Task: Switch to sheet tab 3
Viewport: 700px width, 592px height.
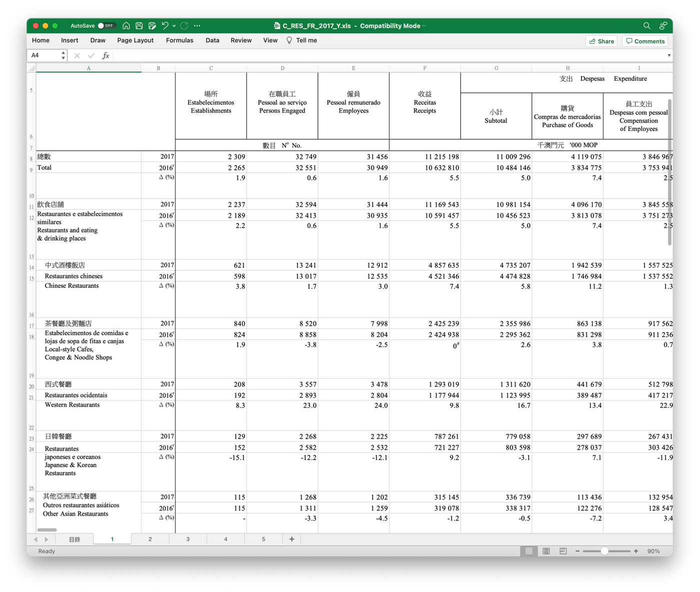Action: tap(188, 539)
